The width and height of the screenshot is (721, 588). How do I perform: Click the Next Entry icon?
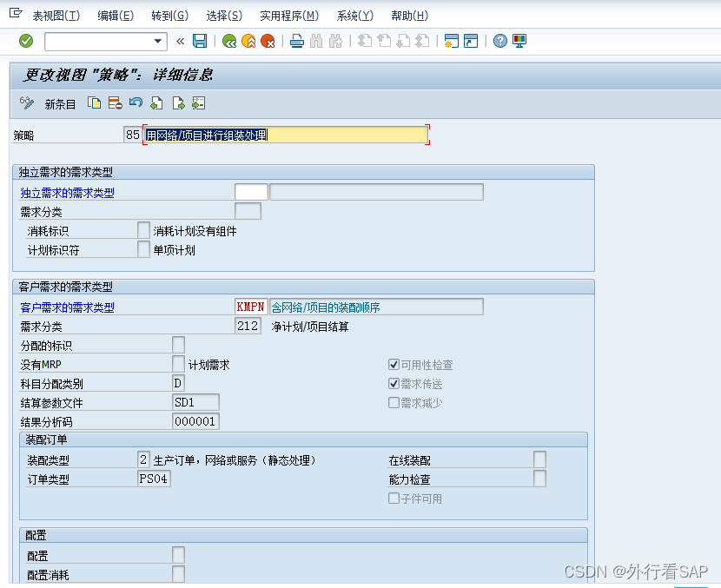(178, 103)
